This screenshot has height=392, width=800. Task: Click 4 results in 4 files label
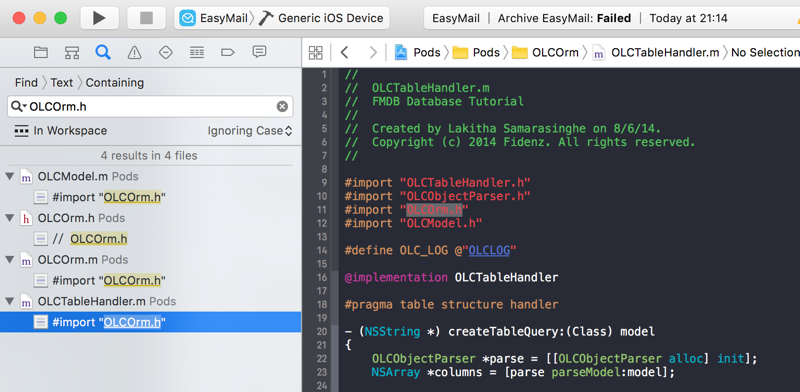[x=149, y=155]
